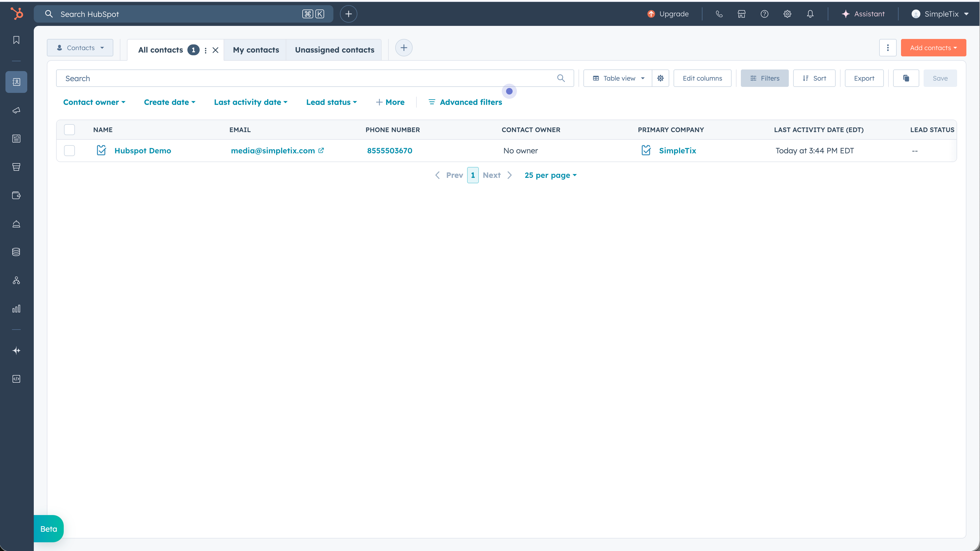Select the Workflows automation icon in sidebar
This screenshot has width=980, height=551.
point(16,281)
